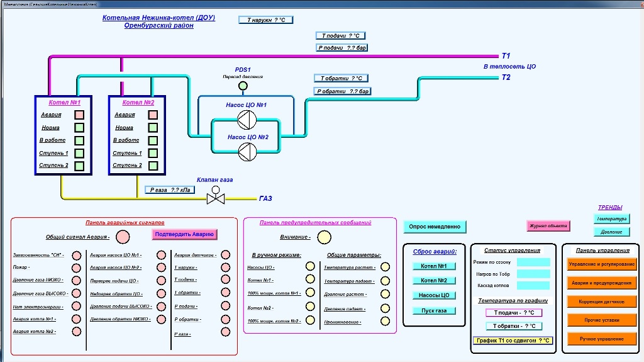Viewport: 644px width, 362px height.
Task: Click the PDS1 pressure differential indicator
Action: click(243, 86)
